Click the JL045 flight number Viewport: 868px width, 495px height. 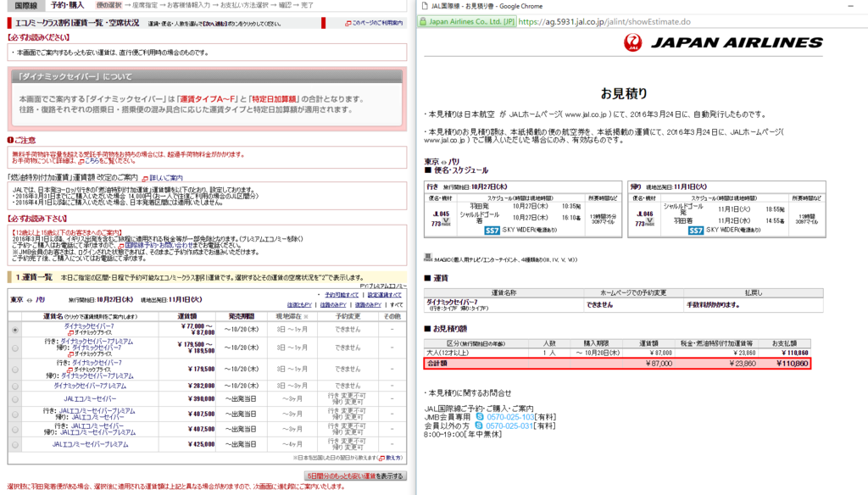pos(441,214)
